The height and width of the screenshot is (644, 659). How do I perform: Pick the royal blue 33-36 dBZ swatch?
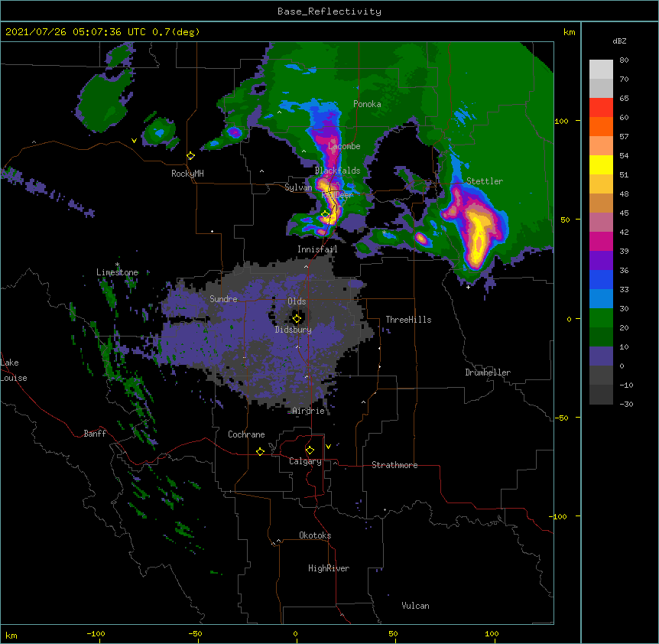click(601, 279)
